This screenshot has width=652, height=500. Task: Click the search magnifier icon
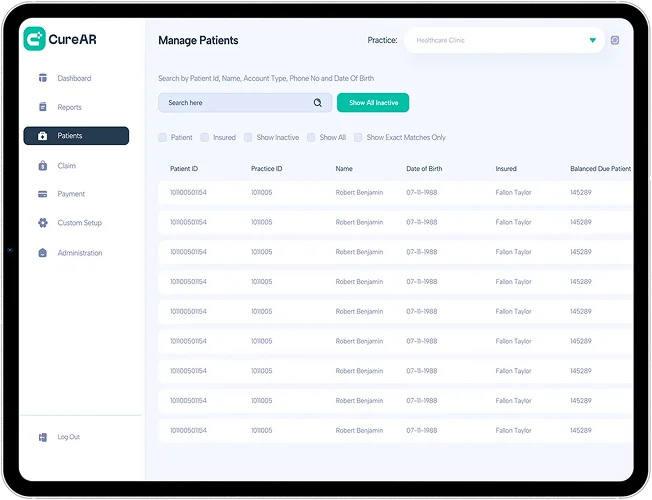tap(318, 102)
